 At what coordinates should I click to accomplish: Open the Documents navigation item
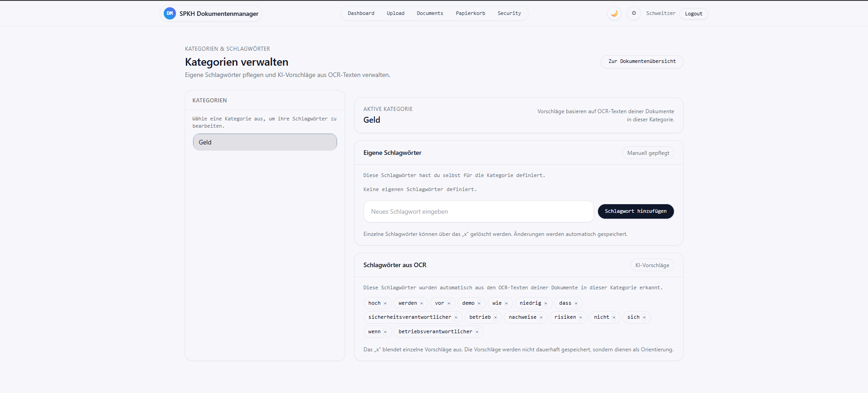(x=430, y=14)
